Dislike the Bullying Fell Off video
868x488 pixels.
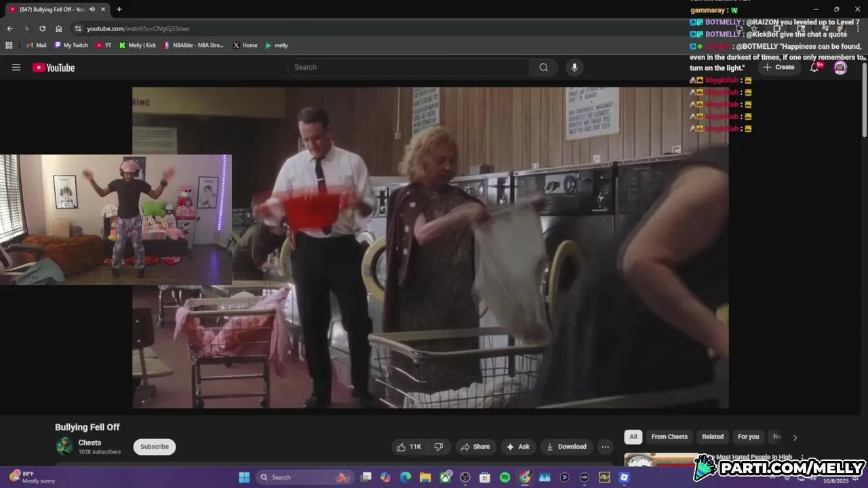coord(439,447)
